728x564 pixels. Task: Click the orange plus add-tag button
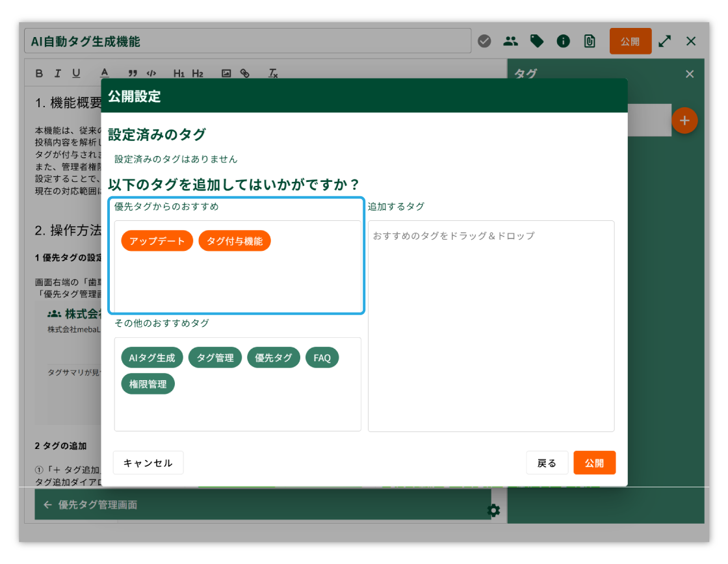[684, 121]
